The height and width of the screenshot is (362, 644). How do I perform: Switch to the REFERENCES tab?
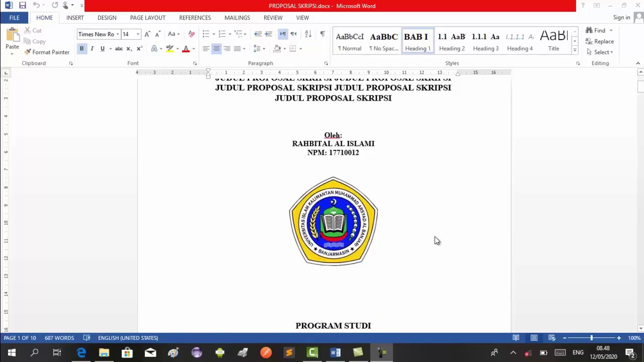coord(195,18)
